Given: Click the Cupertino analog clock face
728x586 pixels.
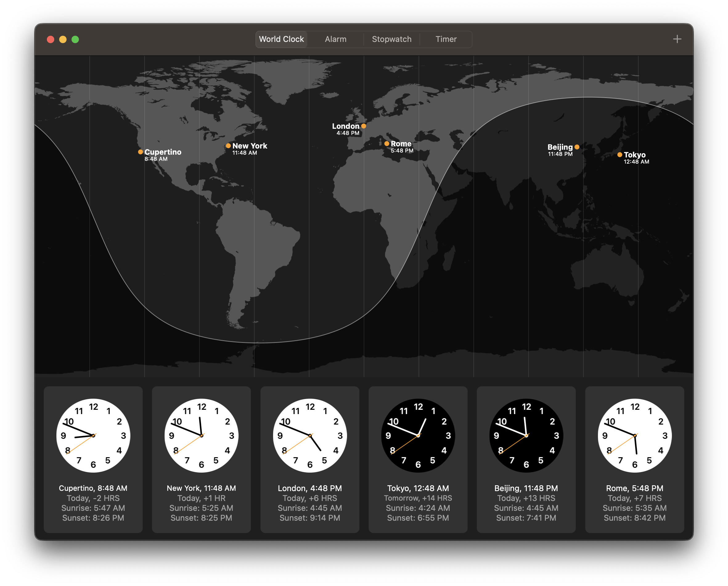Looking at the screenshot, I should [x=93, y=436].
